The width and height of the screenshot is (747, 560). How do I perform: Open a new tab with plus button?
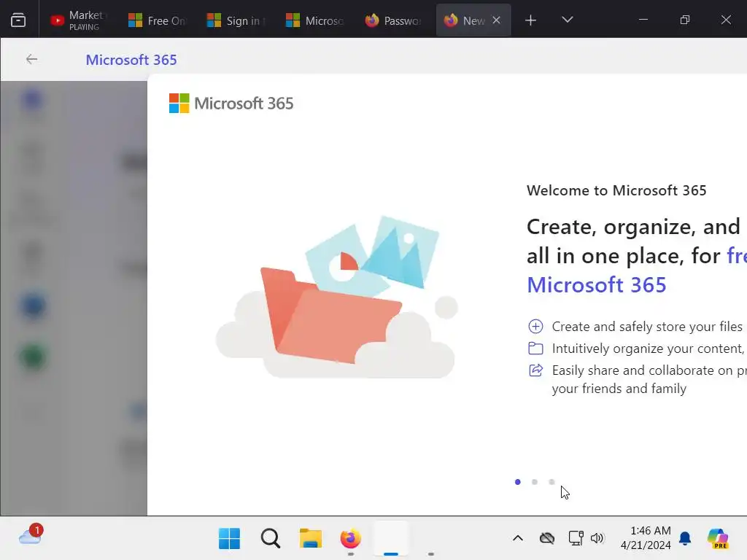(530, 20)
